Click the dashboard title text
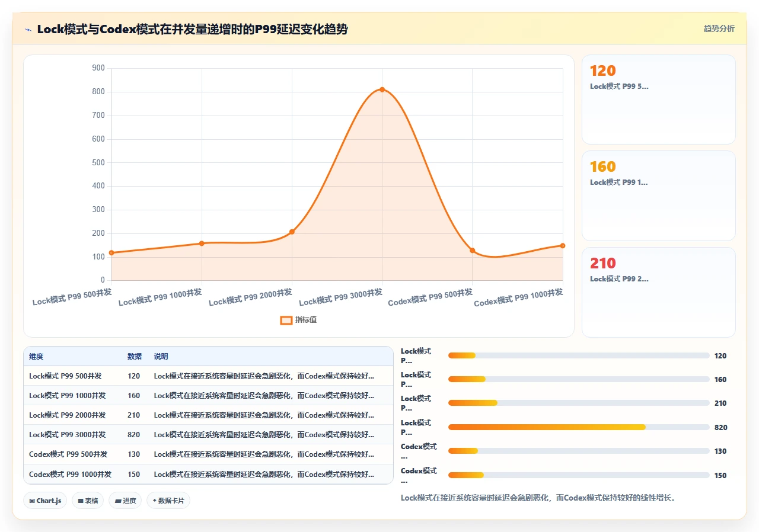The width and height of the screenshot is (759, 532). 192,30
